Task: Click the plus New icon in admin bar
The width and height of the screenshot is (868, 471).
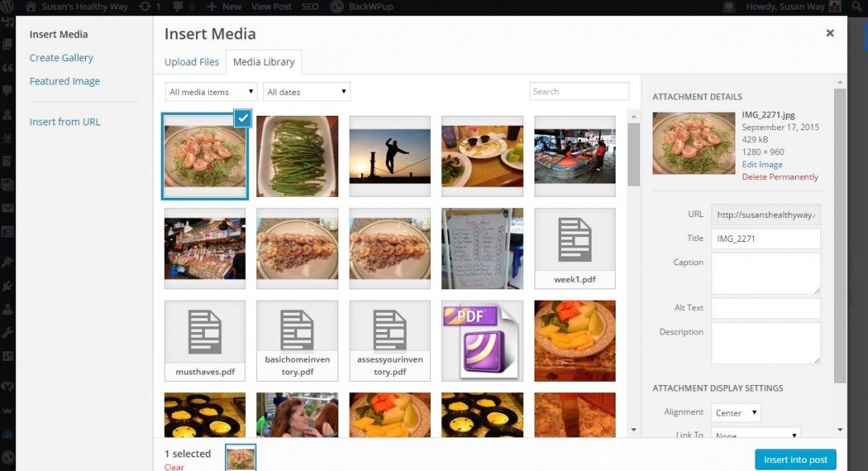Action: (211, 6)
